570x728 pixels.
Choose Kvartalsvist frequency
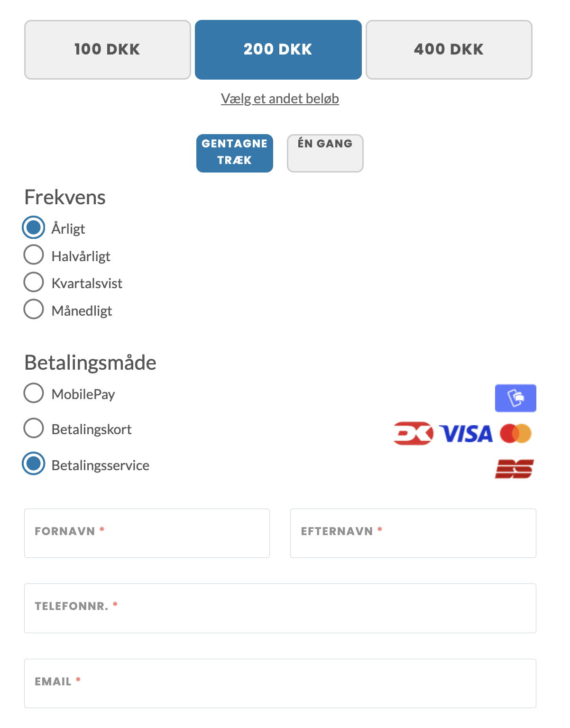(33, 282)
